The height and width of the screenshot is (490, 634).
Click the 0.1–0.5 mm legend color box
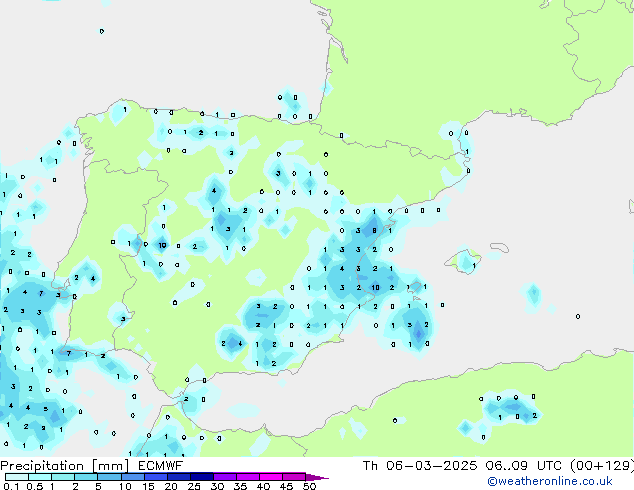coord(17,477)
